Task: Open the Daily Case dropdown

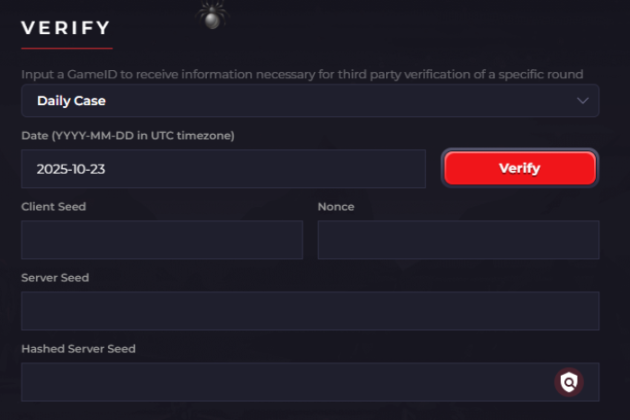Action: click(310, 101)
